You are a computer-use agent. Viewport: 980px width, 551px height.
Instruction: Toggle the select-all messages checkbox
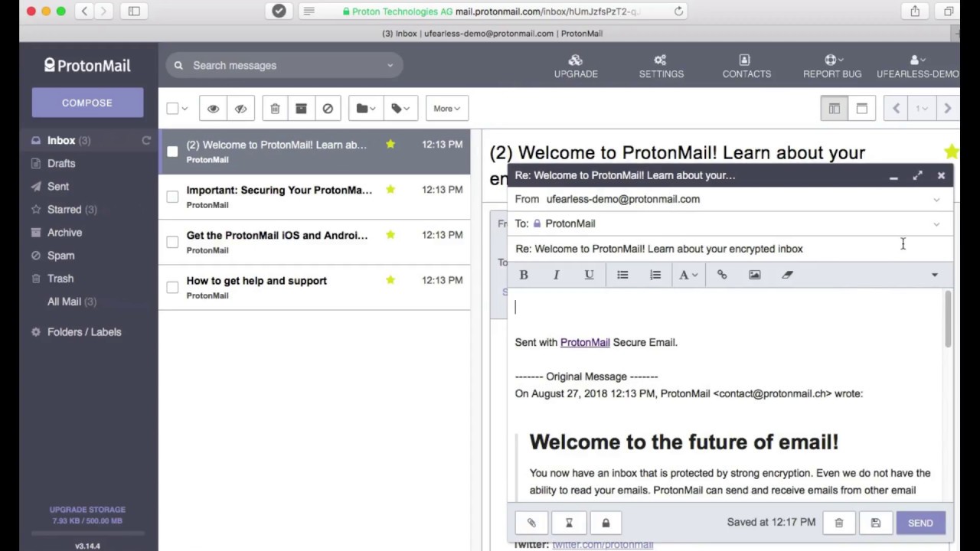(172, 109)
